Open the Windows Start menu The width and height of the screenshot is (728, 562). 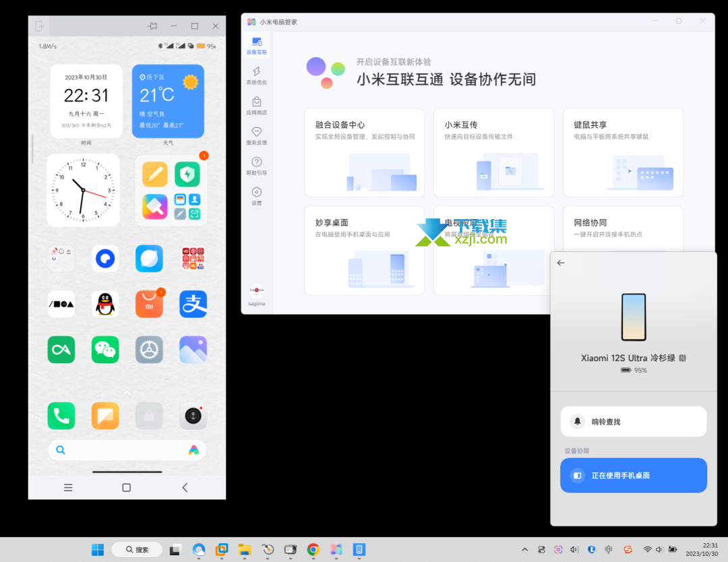98,549
